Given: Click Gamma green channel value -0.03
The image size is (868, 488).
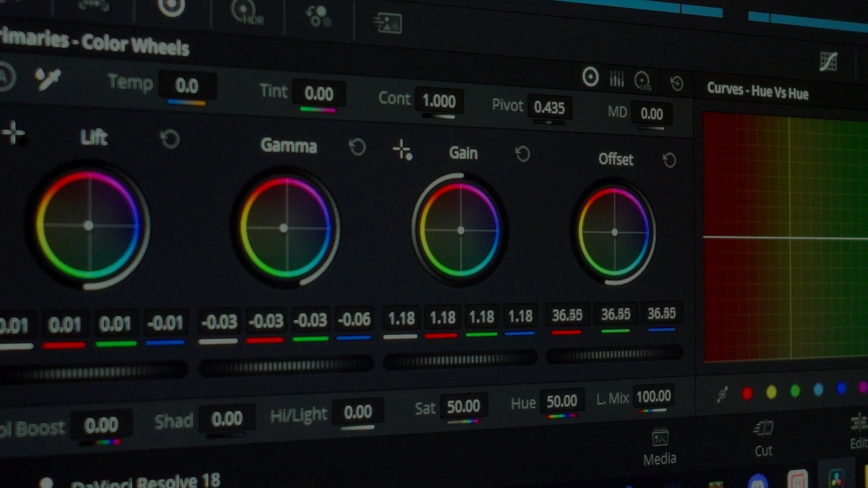Looking at the screenshot, I should pos(310,320).
